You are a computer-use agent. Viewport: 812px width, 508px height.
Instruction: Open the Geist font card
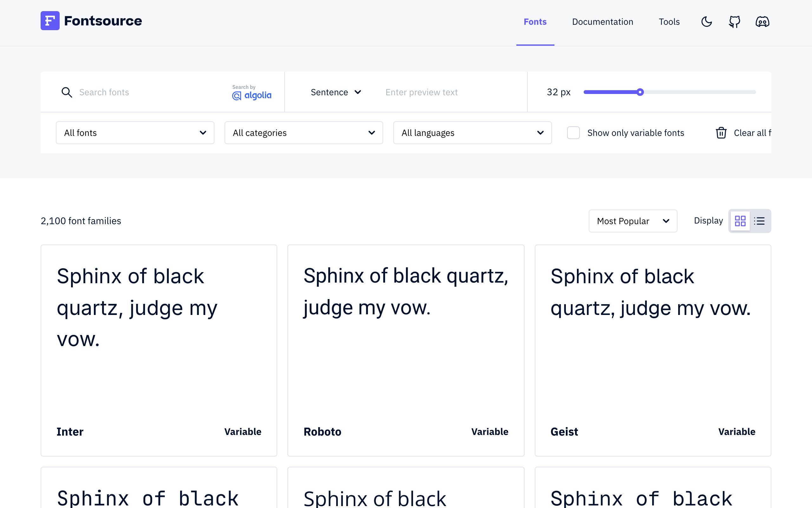tap(653, 351)
